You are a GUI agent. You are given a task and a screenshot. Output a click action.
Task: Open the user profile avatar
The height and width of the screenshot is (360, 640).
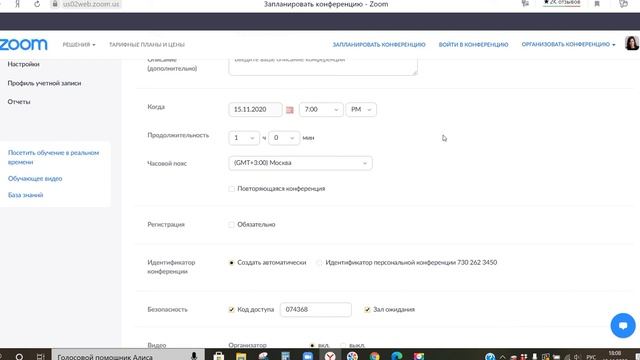pos(631,43)
